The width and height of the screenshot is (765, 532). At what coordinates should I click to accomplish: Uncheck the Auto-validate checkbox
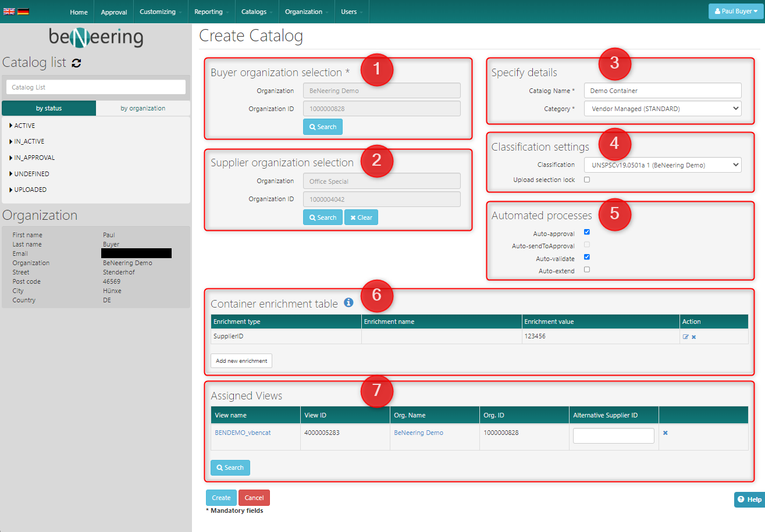586,257
